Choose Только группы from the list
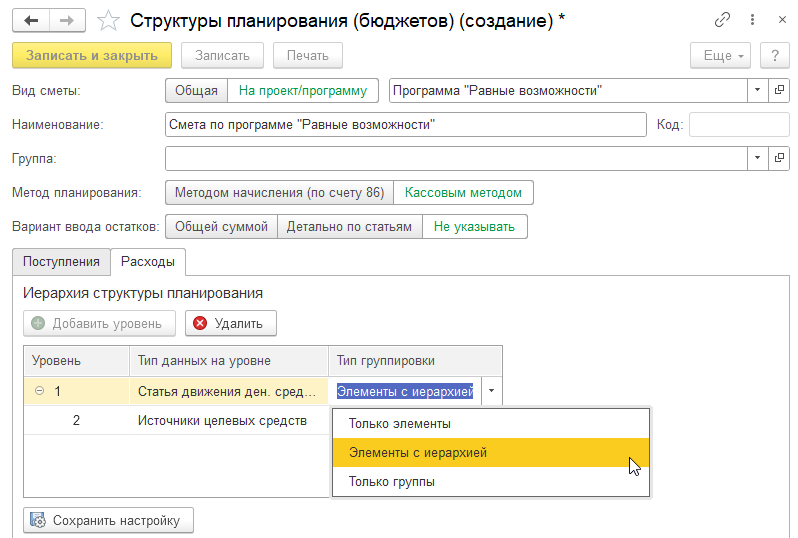Screen dimensions: 798x538 (x=391, y=482)
